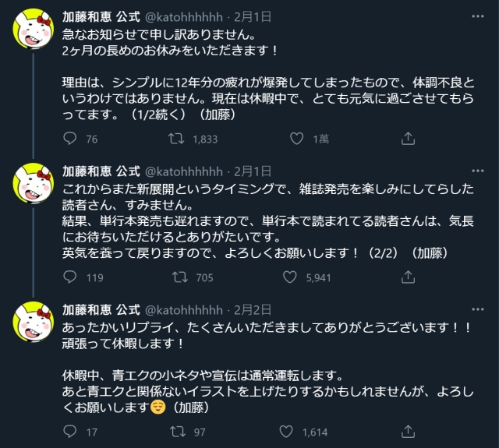Reply to the February 1 vacation announcement tweet

tap(69, 139)
